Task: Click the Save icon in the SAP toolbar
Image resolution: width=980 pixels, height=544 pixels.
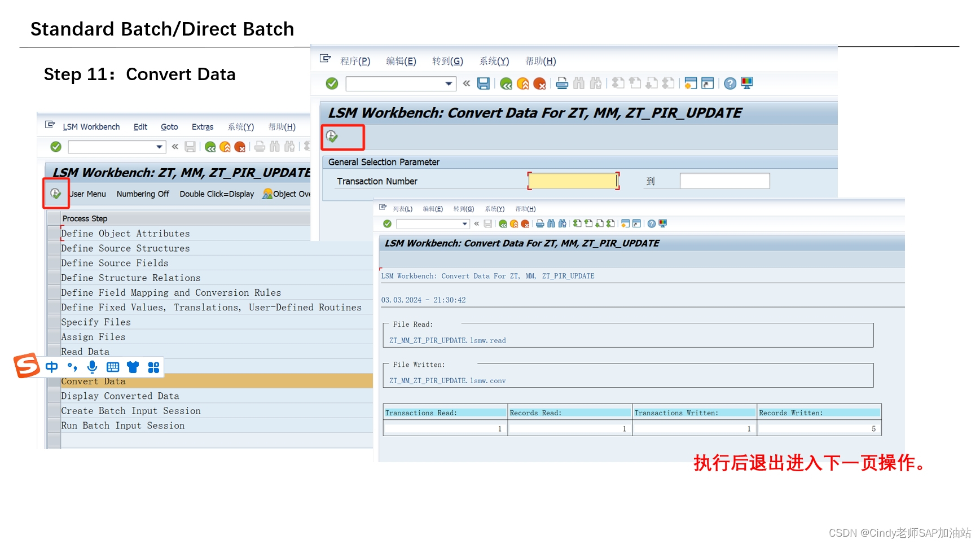Action: click(x=483, y=83)
